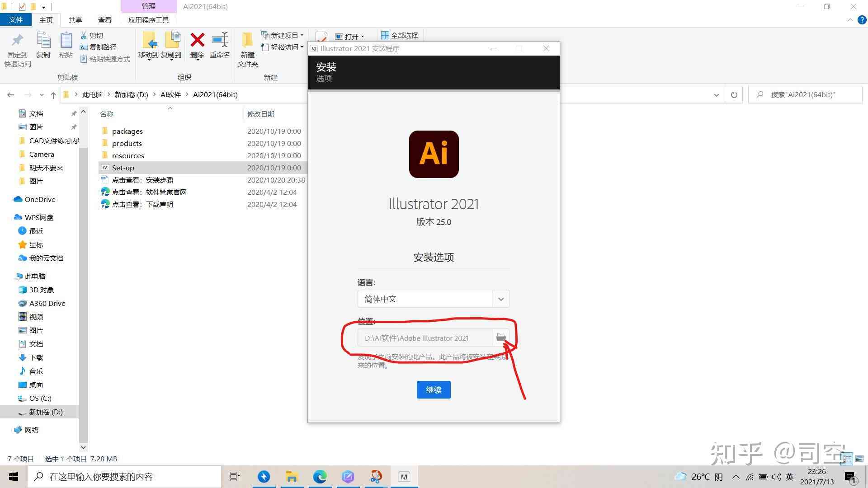Select the 主页 ribbon tab
The height and width of the screenshot is (488, 868).
pos(46,20)
